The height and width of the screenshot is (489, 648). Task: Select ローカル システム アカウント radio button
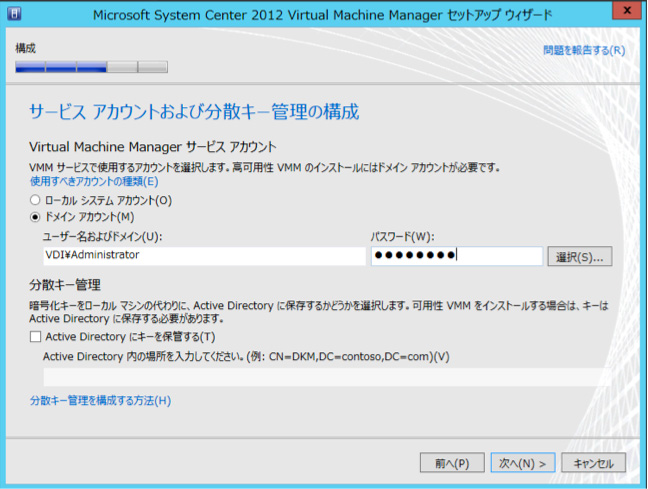tap(35, 200)
